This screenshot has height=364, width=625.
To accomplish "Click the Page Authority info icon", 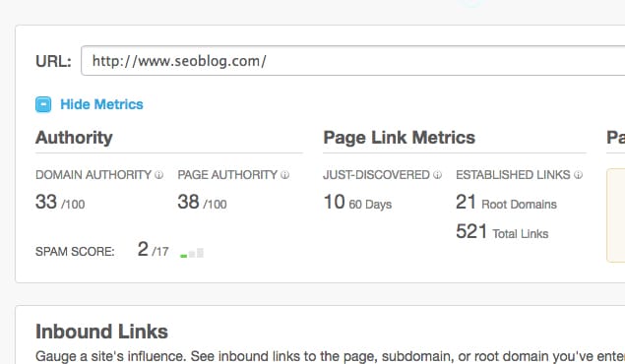I will click(284, 175).
